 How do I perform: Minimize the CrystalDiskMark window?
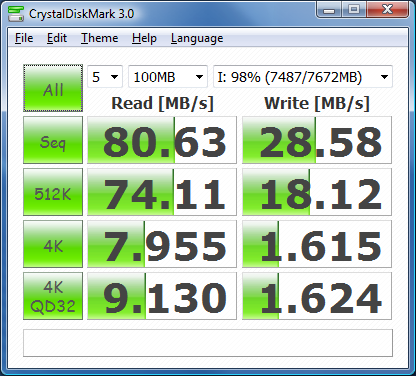click(x=328, y=10)
